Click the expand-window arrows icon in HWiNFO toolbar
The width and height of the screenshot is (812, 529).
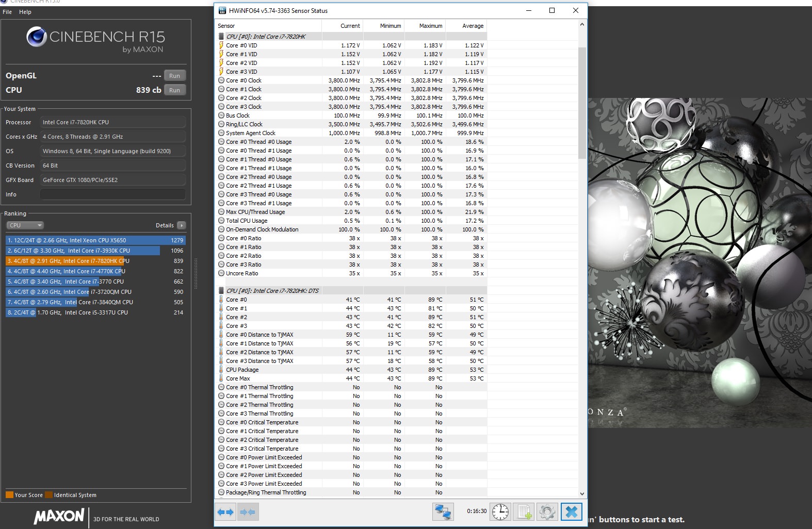point(226,512)
